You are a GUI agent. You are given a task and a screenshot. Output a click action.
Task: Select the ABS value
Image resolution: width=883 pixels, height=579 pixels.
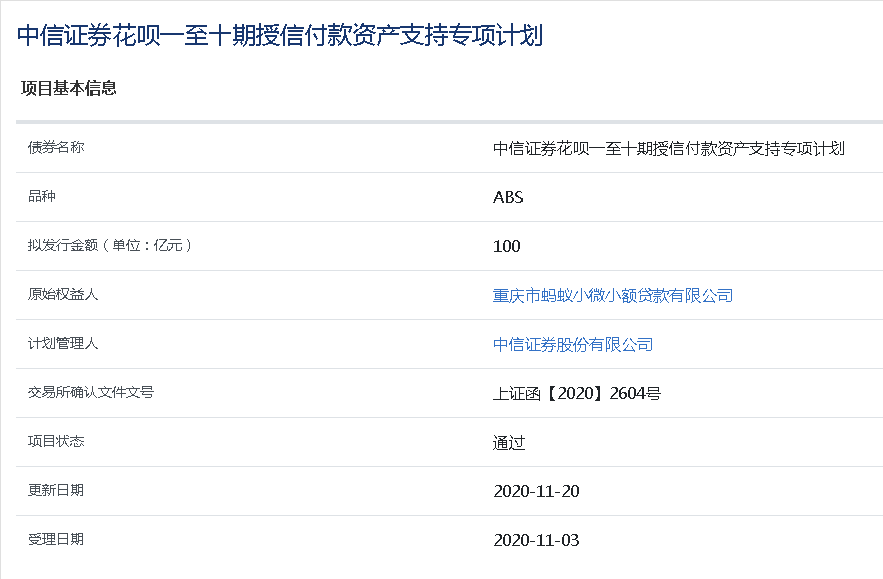[x=508, y=197]
